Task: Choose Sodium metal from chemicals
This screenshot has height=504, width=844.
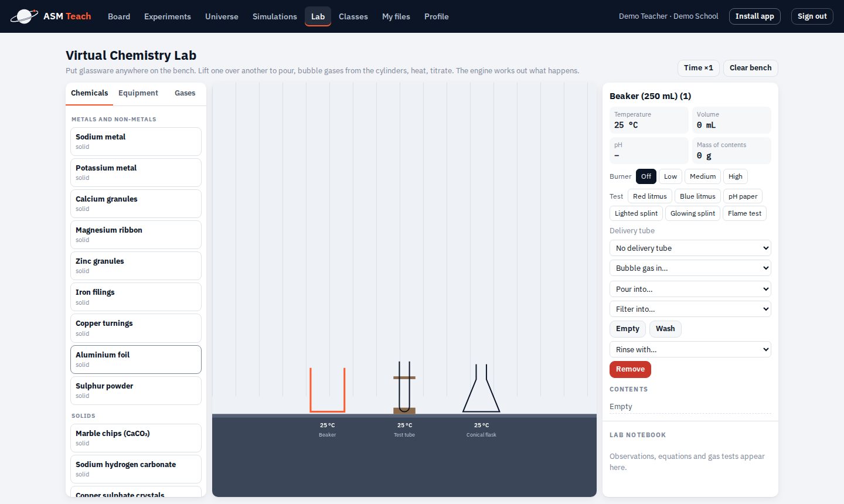Action: point(136,141)
